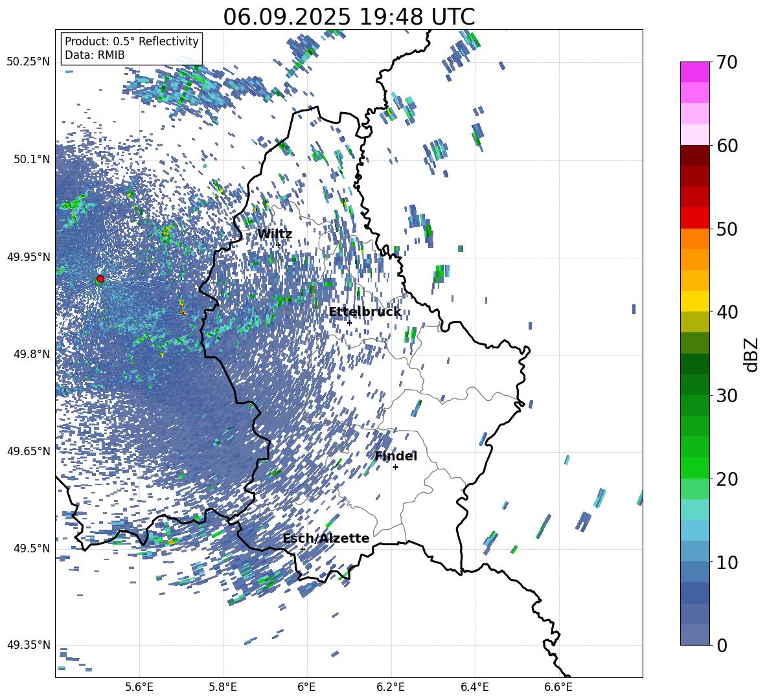Click the Wiltz station cross marker
This screenshot has width=767, height=700.
[279, 245]
